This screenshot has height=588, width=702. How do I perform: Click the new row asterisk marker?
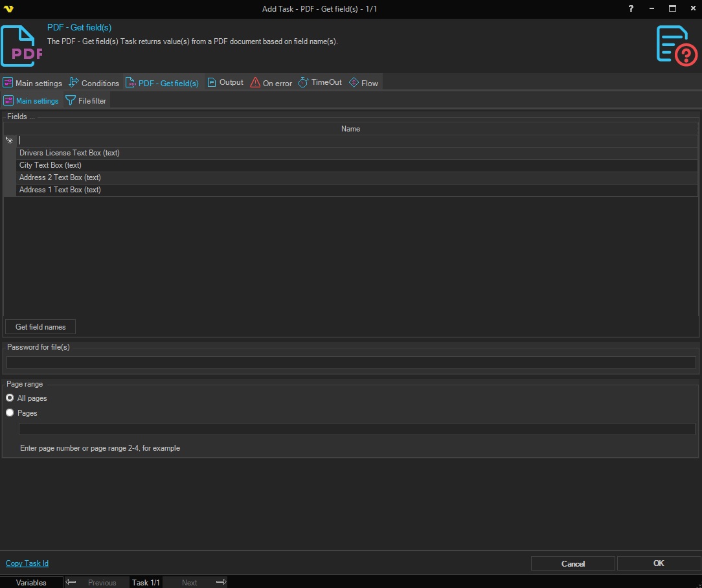pyautogui.click(x=10, y=141)
